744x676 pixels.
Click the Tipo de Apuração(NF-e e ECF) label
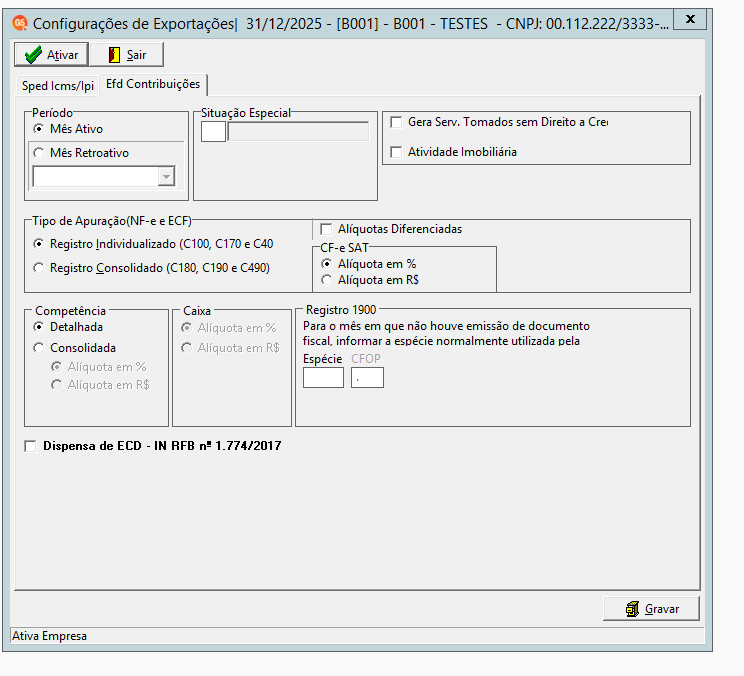tap(112, 221)
